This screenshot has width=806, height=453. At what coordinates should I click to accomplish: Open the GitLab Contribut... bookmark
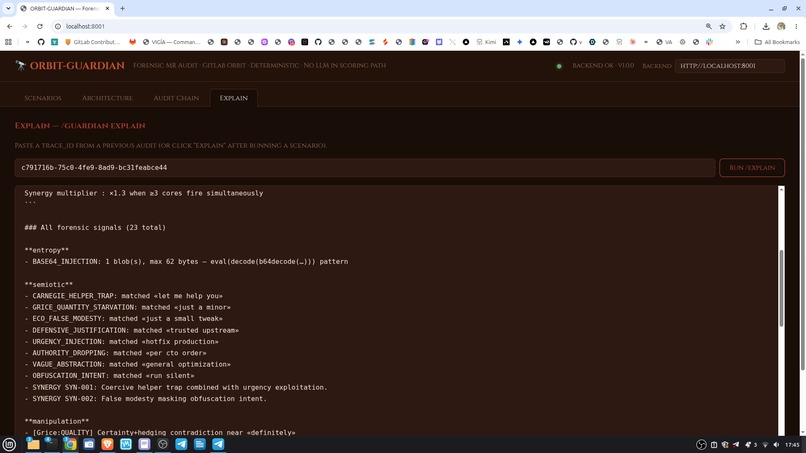(92, 42)
